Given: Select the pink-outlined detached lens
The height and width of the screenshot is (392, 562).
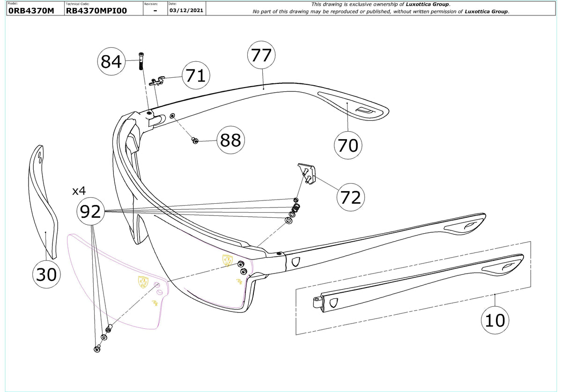Looking at the screenshot, I should [x=118, y=281].
